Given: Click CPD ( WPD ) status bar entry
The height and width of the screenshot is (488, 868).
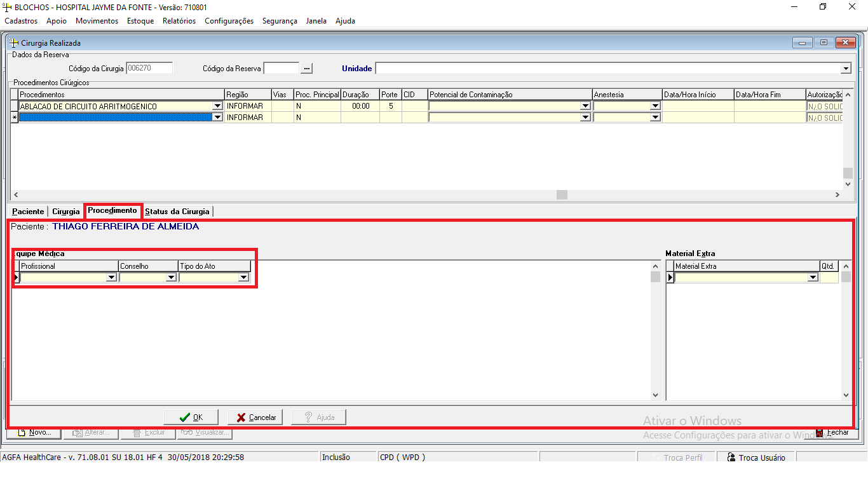Looking at the screenshot, I should tap(456, 457).
